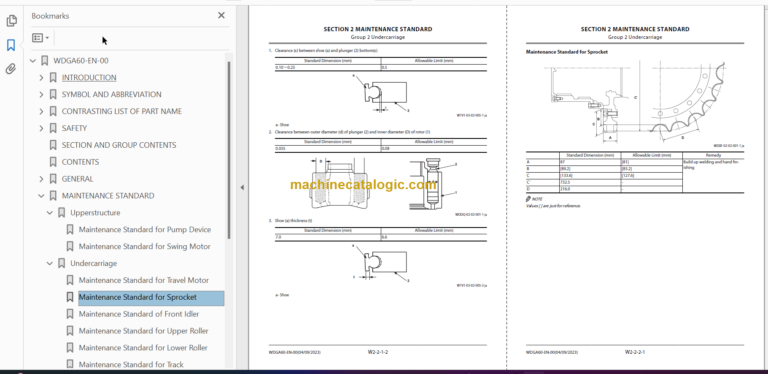Open Maintenance Standard for Upper Roller
This screenshot has height=374, width=768.
coord(144,331)
